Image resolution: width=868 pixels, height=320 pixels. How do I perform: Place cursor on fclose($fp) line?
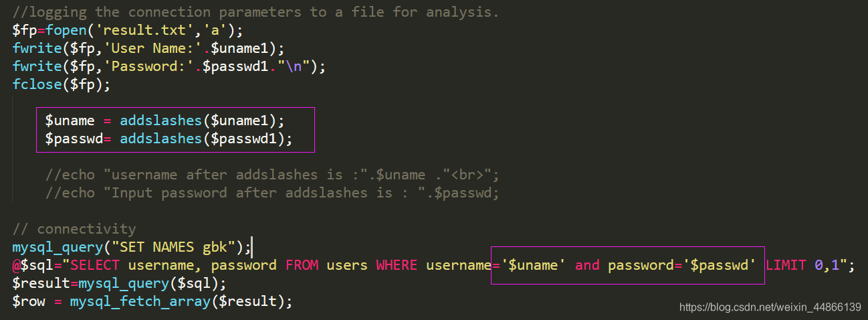pyautogui.click(x=61, y=84)
